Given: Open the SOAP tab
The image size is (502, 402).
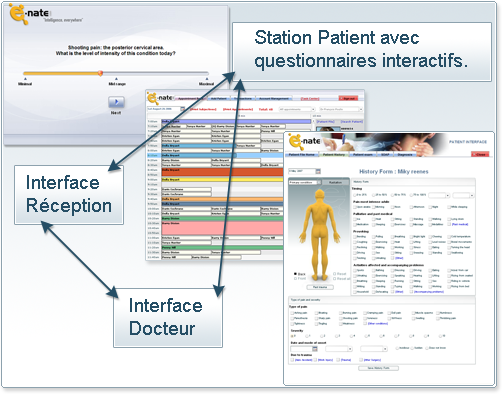Looking at the screenshot, I should coord(385,155).
